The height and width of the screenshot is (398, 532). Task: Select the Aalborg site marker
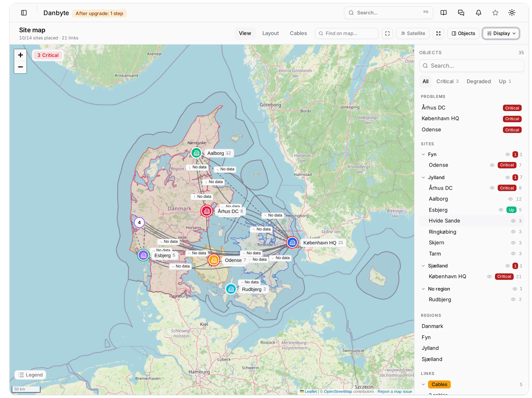196,153
